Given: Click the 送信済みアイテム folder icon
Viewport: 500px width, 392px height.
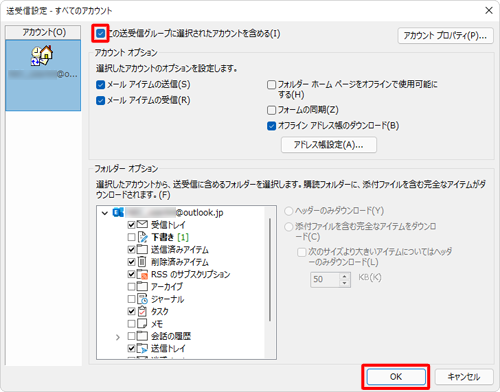Looking at the screenshot, I should [x=142, y=249].
